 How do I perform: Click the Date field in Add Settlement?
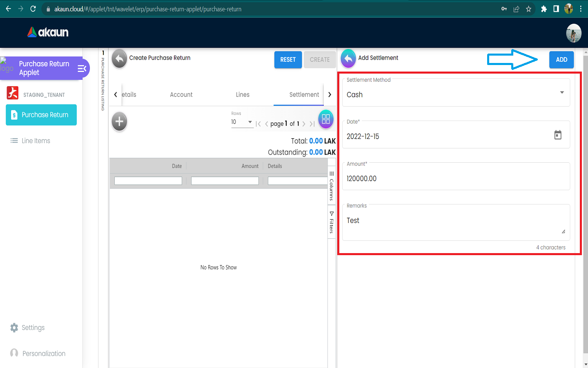point(456,135)
